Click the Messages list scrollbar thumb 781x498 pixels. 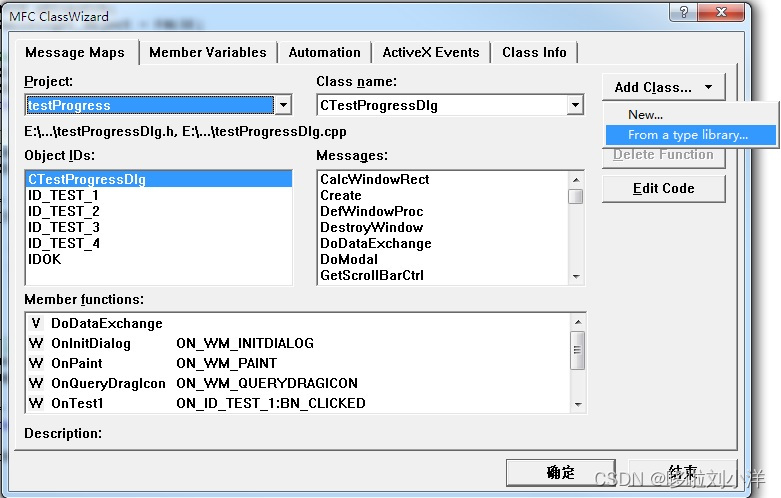[x=576, y=196]
